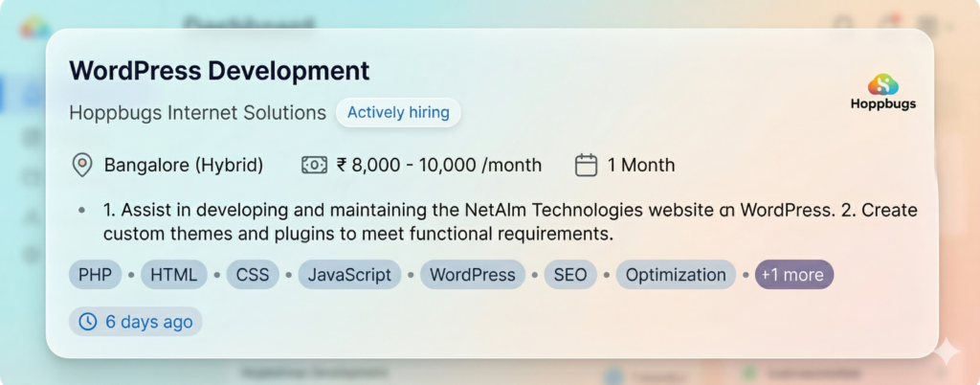Open the WordPress Development job title
The image size is (980, 385).
[x=219, y=70]
